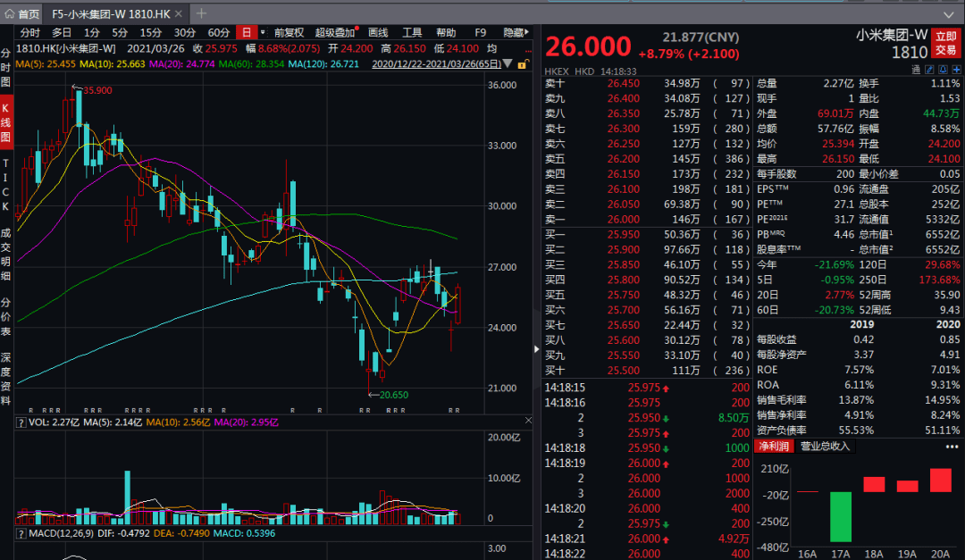This screenshot has height=560, width=965.
Task: Open the 前复权 adjustment menu
Action: (x=289, y=33)
